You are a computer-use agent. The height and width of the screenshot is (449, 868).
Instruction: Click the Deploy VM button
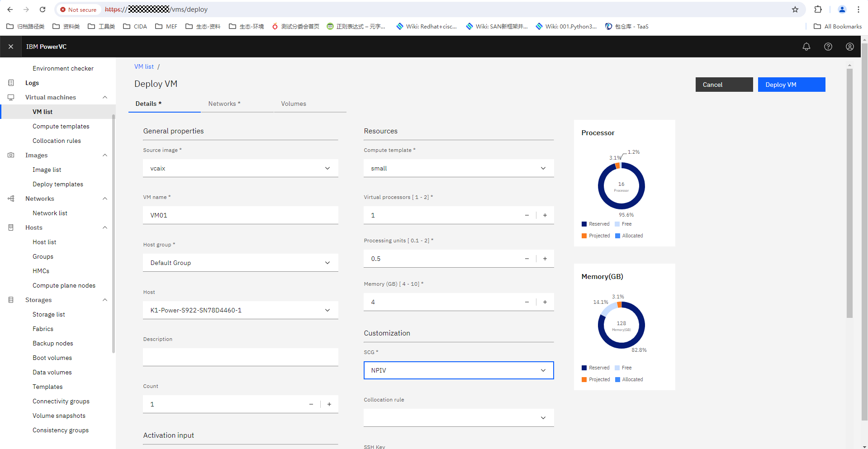click(x=792, y=85)
